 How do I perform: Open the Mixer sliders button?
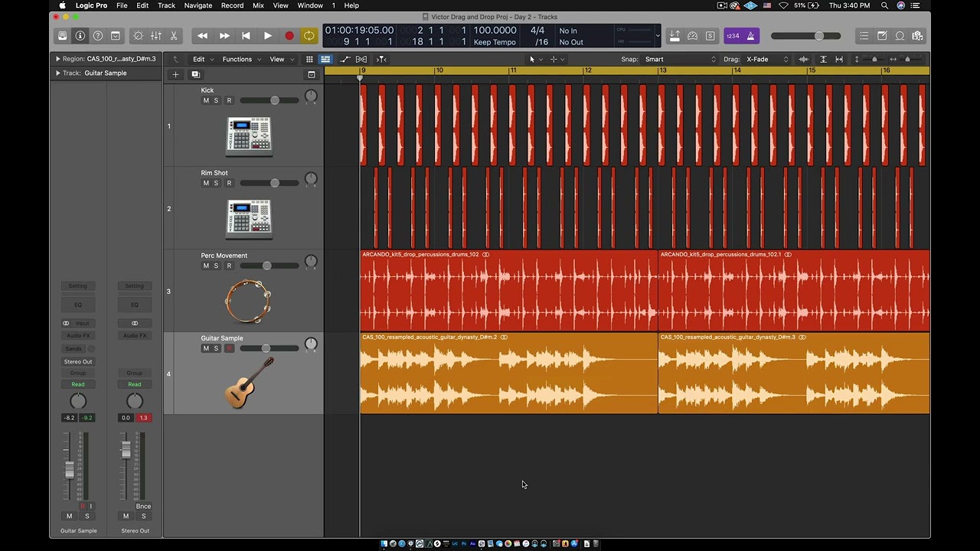tap(155, 36)
